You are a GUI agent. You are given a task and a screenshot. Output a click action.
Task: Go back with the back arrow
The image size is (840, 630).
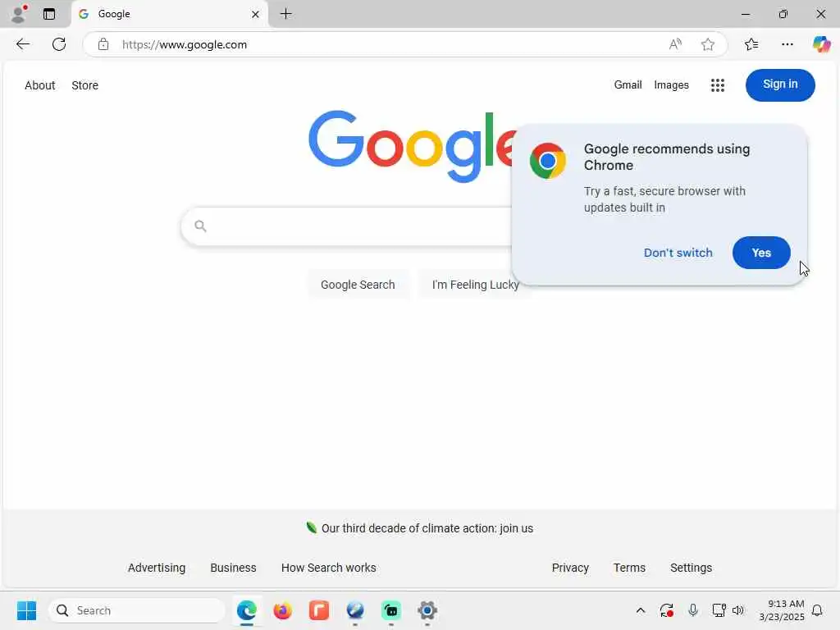click(x=22, y=44)
